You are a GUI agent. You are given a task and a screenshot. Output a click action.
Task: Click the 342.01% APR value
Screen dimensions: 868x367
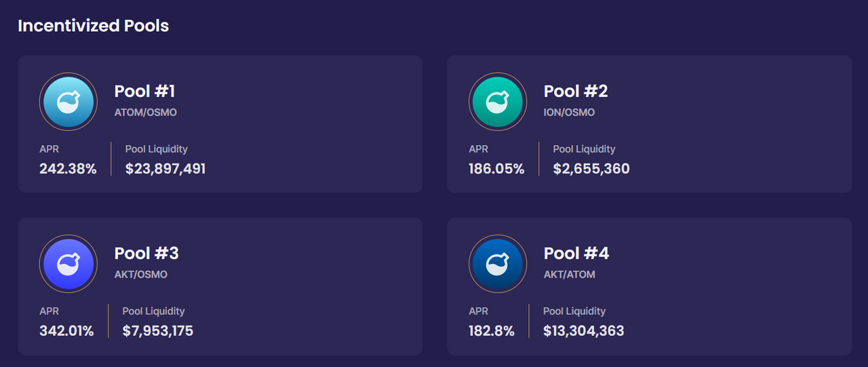coord(66,331)
